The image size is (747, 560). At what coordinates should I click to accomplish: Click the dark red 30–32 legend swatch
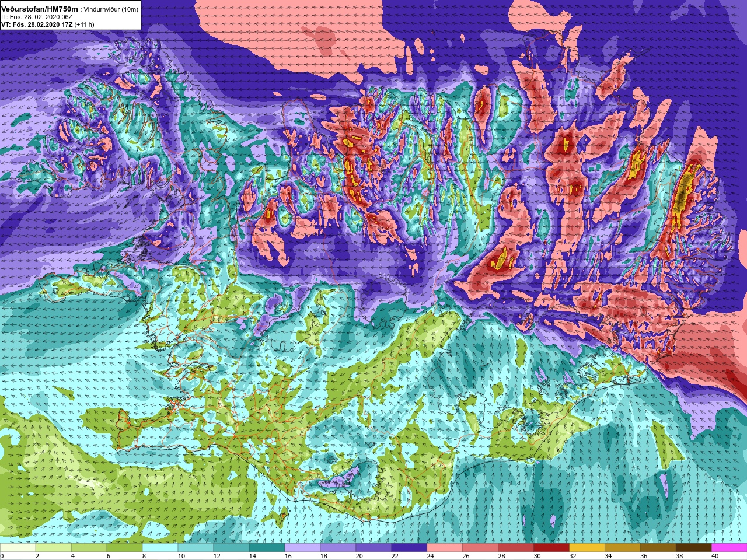[x=551, y=548]
